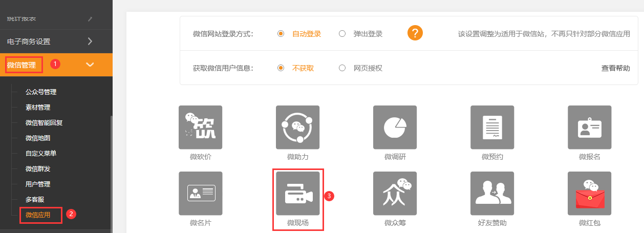Select the 不获取 radio button
This screenshot has height=233, width=644.
281,68
